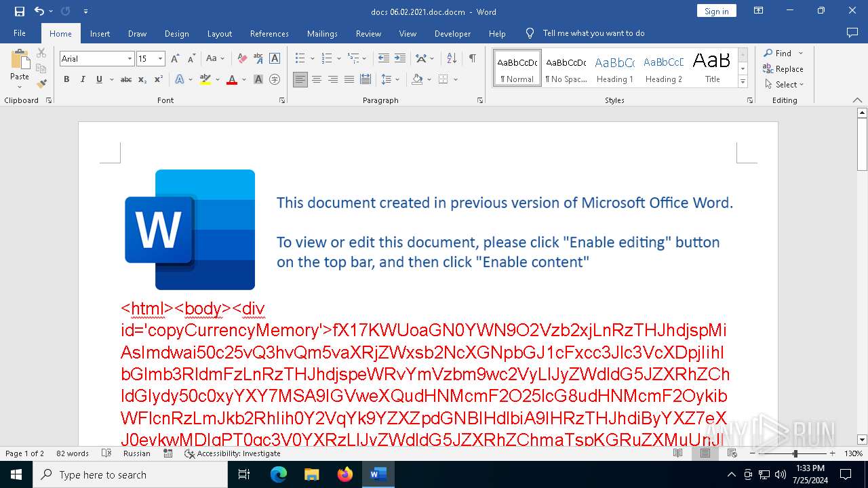Open the Text Effects options
The width and height of the screenshot is (868, 488).
[x=183, y=79]
